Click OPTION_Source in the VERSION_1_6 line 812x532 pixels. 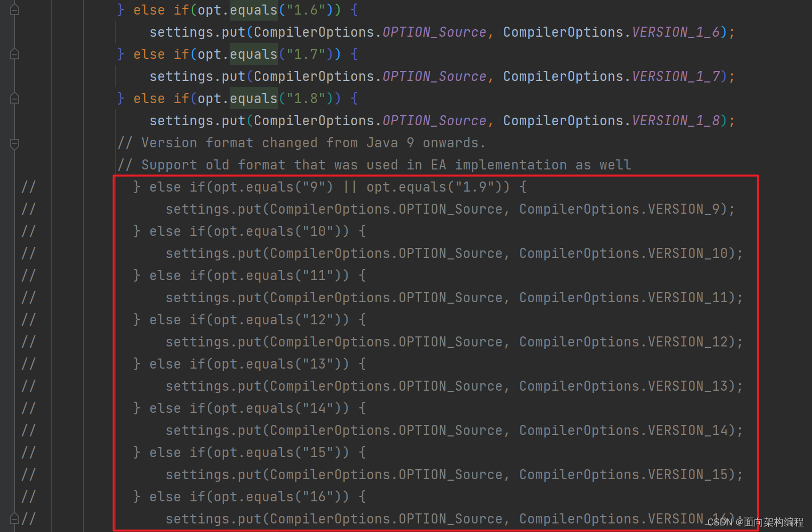click(x=435, y=32)
